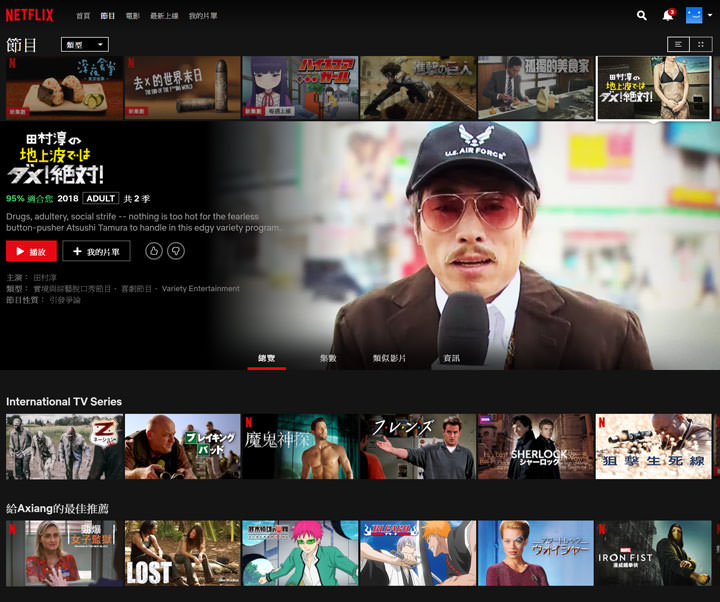The width and height of the screenshot is (720, 602).
Task: Open 實境與綜藝脫口秀節目 genre link
Action: pyautogui.click(x=72, y=289)
